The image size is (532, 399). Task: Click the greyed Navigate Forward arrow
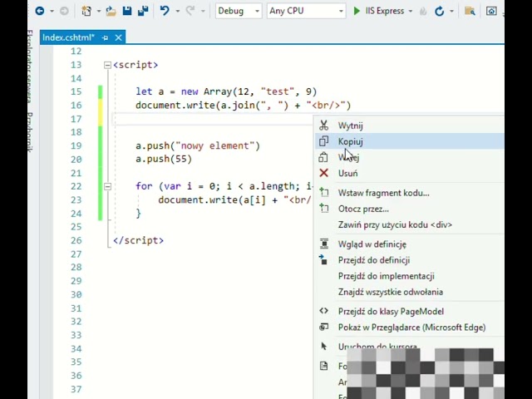[64, 11]
